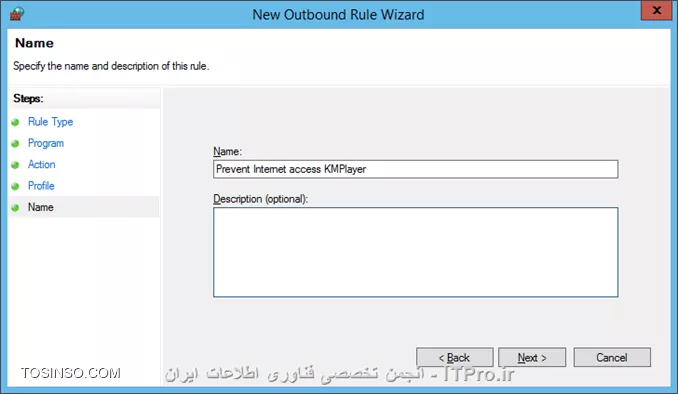Click the bold 'Name' page heading
This screenshot has width=678, height=394.
tap(34, 43)
